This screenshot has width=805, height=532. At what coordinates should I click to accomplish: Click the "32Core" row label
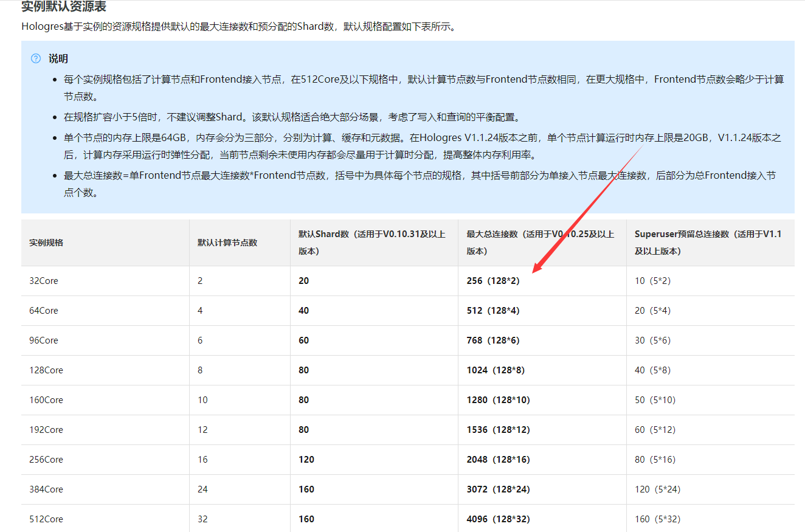[x=44, y=281]
